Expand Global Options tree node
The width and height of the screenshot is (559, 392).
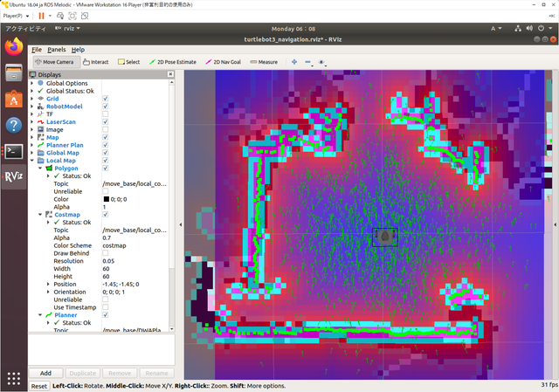click(32, 83)
